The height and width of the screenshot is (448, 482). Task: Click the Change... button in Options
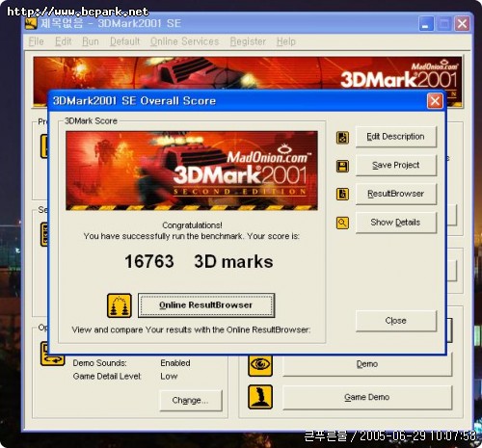[191, 400]
